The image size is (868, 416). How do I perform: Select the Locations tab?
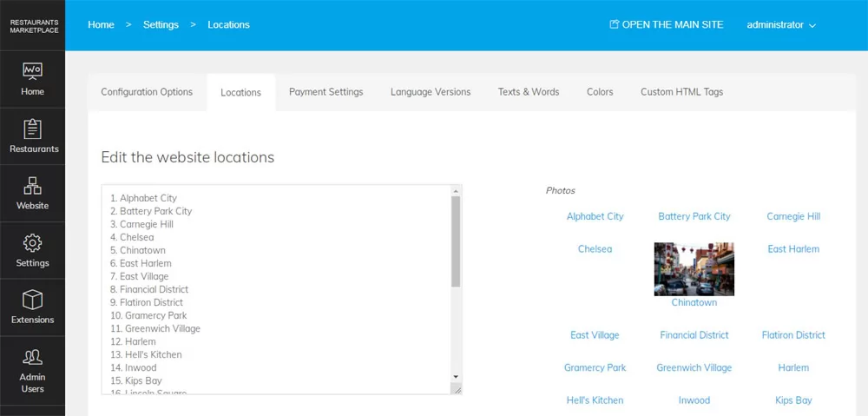[240, 93]
